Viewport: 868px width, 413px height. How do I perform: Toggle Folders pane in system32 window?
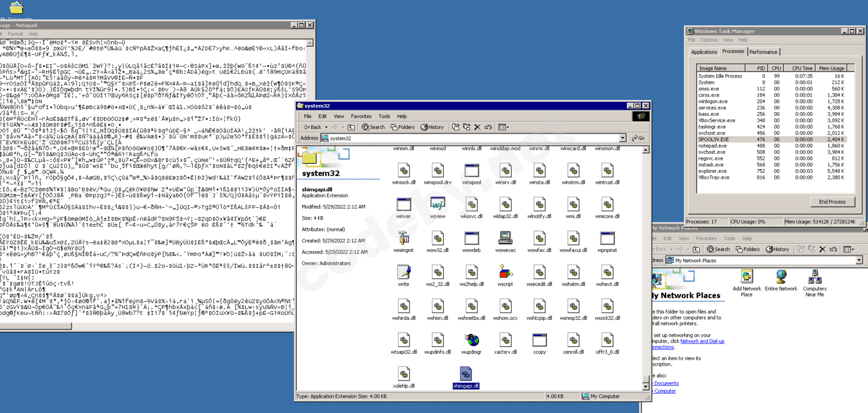point(403,127)
